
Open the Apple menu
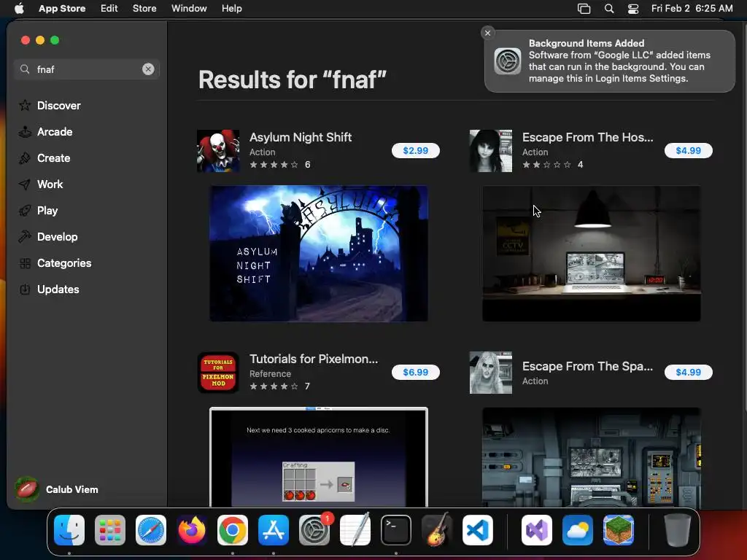[19, 8]
